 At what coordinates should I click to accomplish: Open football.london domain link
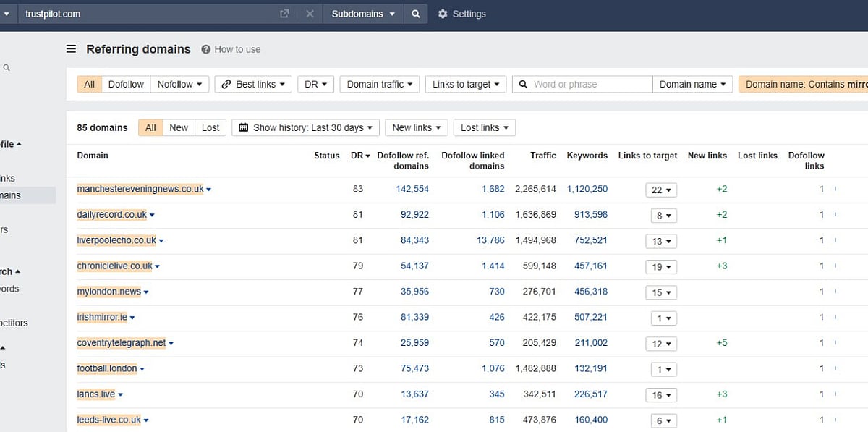coord(107,368)
